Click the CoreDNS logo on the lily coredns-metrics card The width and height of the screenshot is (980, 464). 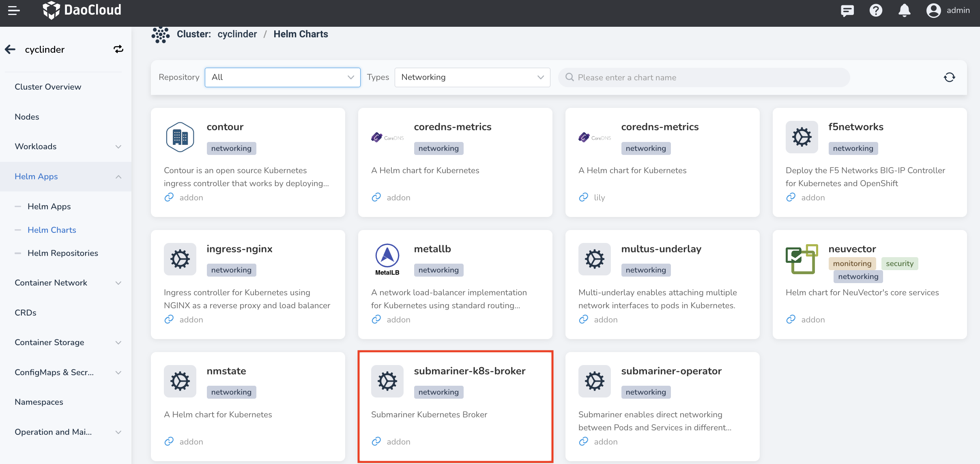click(595, 137)
